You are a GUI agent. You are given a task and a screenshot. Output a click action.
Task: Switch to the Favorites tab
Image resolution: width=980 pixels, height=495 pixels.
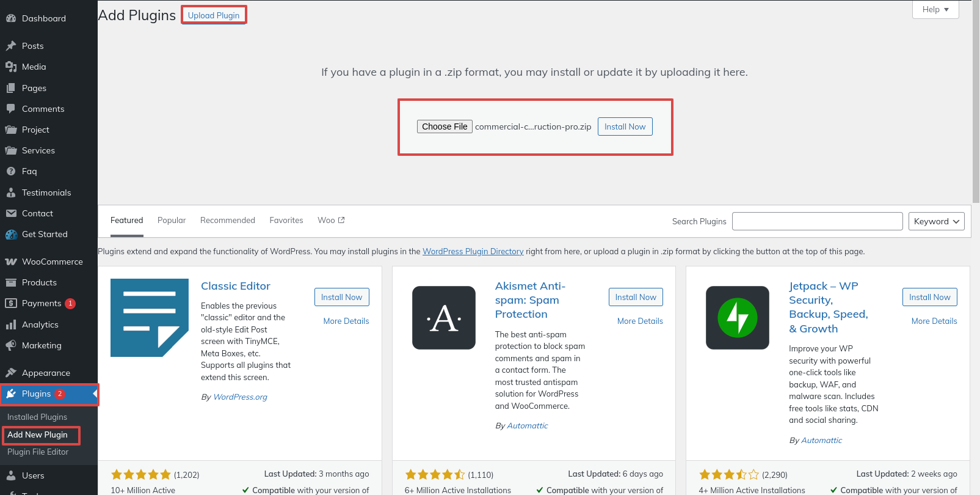click(x=286, y=221)
